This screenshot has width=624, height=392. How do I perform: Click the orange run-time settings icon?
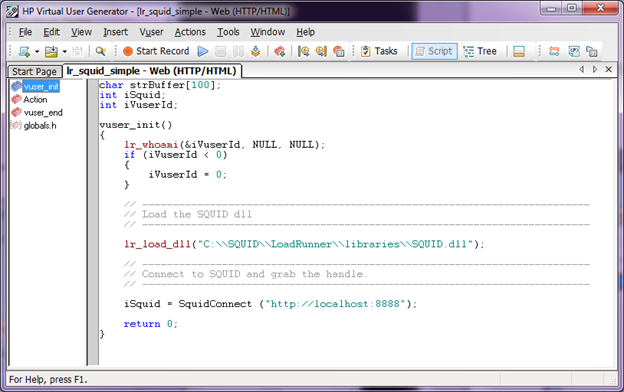(554, 51)
